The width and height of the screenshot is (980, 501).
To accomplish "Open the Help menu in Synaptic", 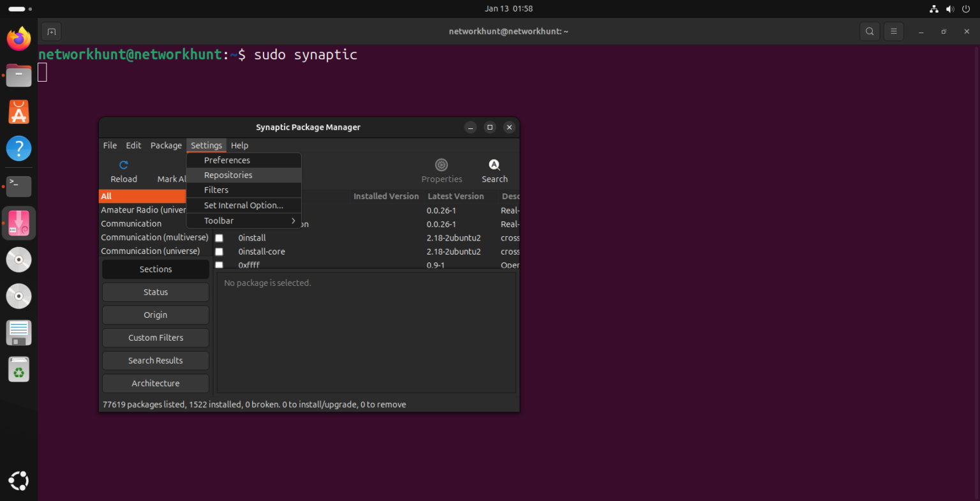I will [239, 146].
